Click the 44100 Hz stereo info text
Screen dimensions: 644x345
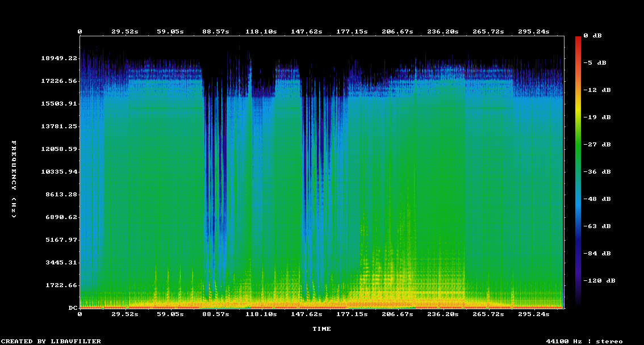pos(584,341)
